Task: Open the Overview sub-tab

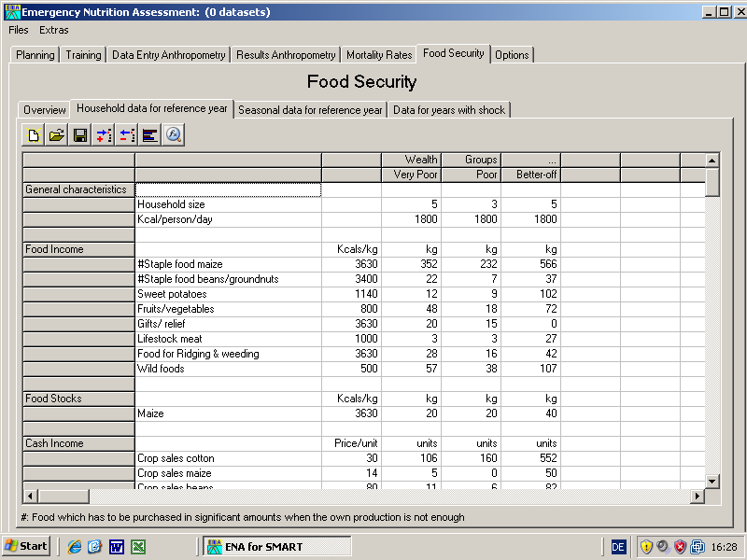Action: [x=44, y=110]
